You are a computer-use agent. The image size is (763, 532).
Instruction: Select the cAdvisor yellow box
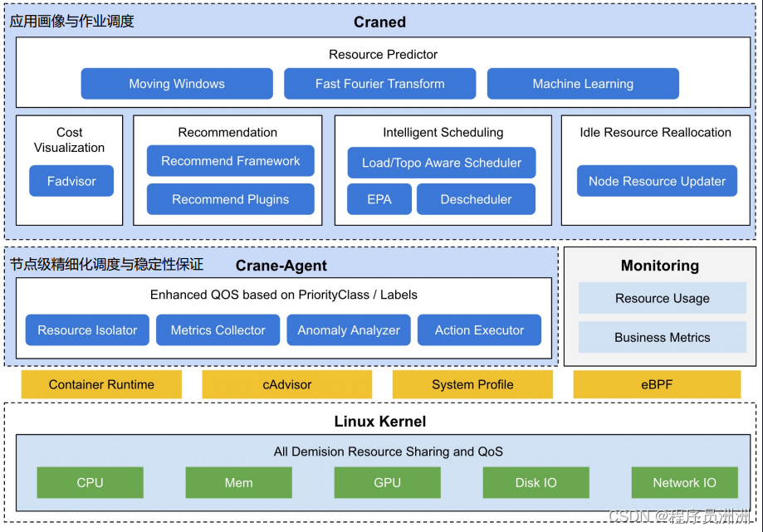coord(287,384)
